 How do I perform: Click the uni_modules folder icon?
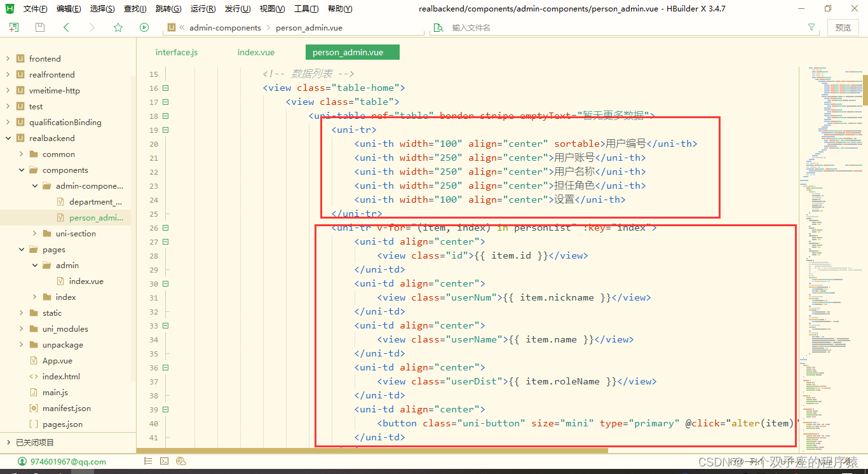(34, 328)
